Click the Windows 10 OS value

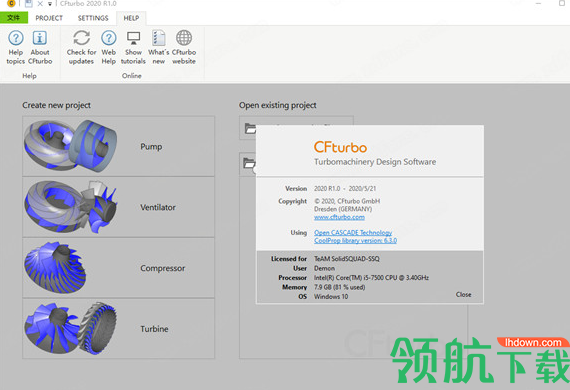[331, 297]
